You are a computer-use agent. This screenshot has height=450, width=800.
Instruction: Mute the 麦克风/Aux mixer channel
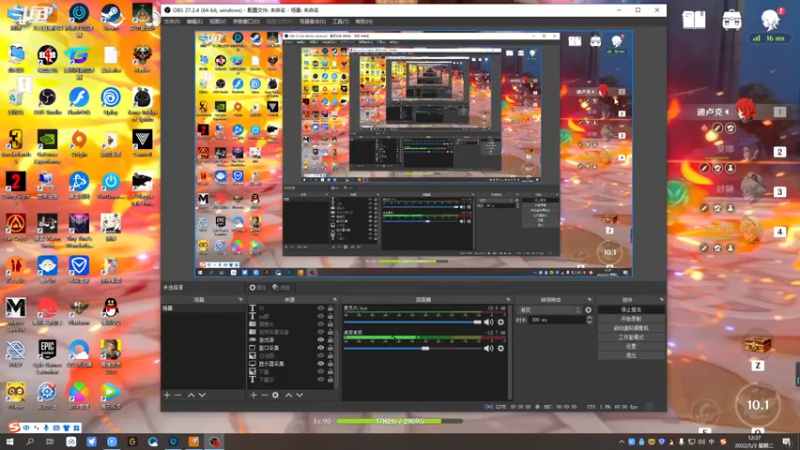[x=488, y=322]
